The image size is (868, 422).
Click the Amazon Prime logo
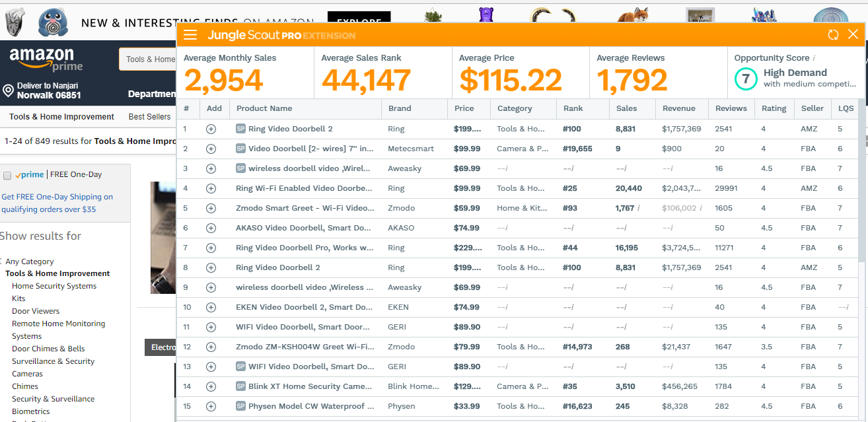point(46,59)
